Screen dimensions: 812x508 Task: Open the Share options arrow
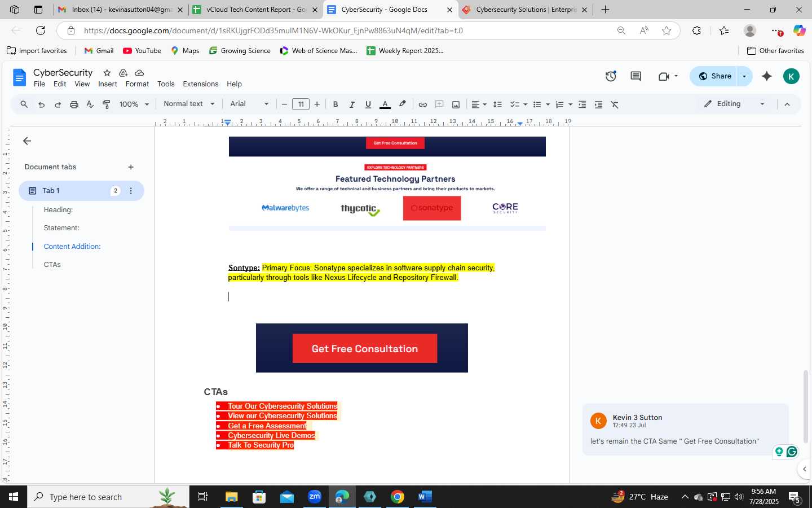point(744,76)
